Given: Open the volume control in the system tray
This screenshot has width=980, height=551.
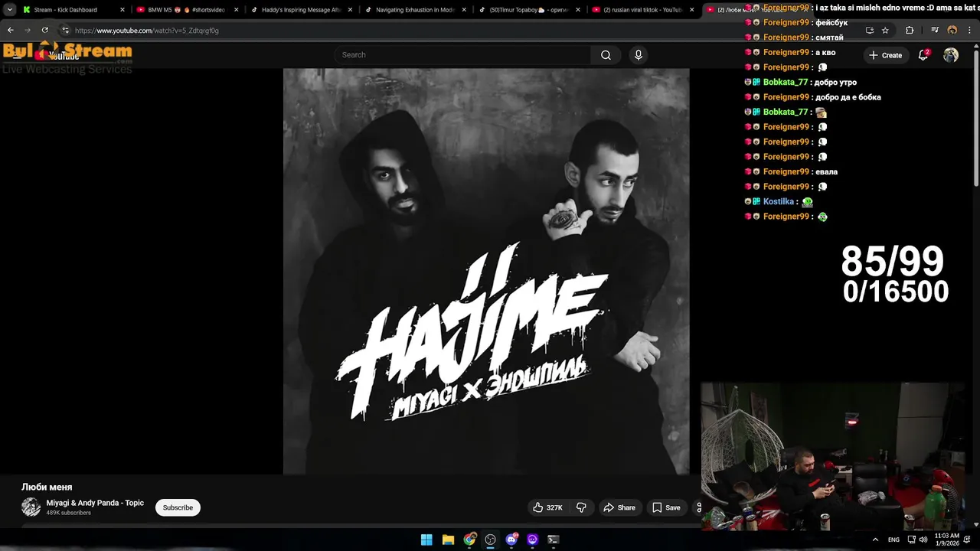Looking at the screenshot, I should 923,540.
